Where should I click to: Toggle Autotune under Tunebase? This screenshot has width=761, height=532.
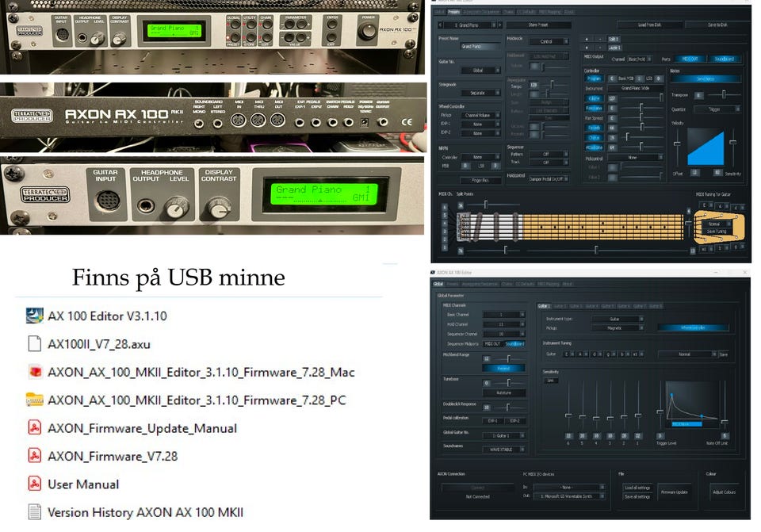504,392
